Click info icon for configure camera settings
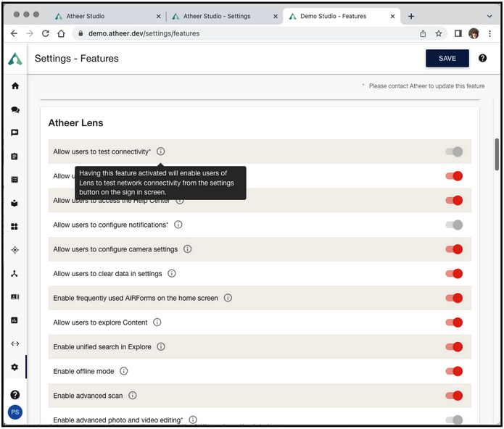This screenshot has width=504, height=429. point(187,249)
